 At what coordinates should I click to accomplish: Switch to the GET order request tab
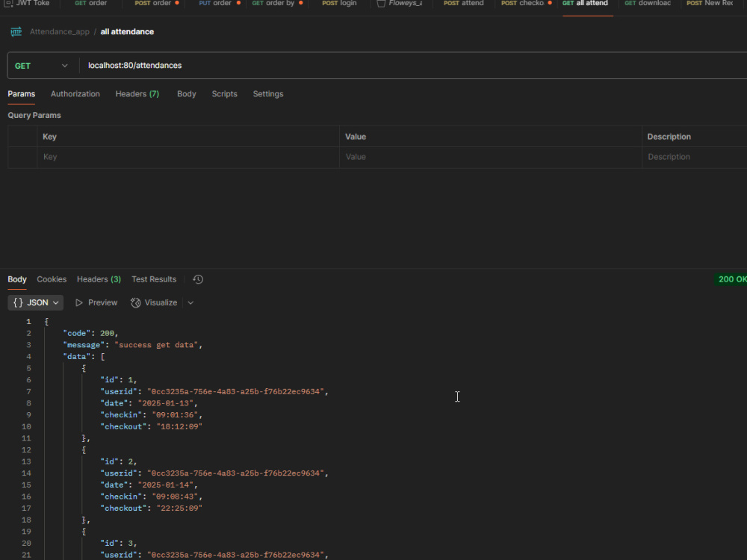pos(91,3)
